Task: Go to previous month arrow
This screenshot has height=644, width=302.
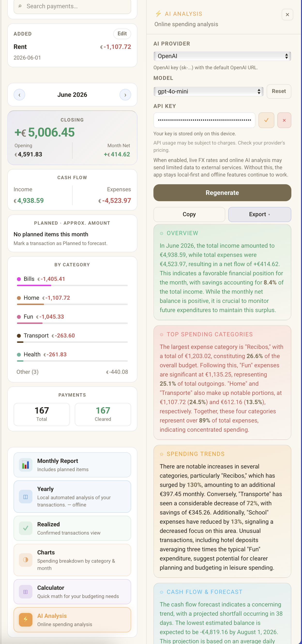Action: point(20,95)
